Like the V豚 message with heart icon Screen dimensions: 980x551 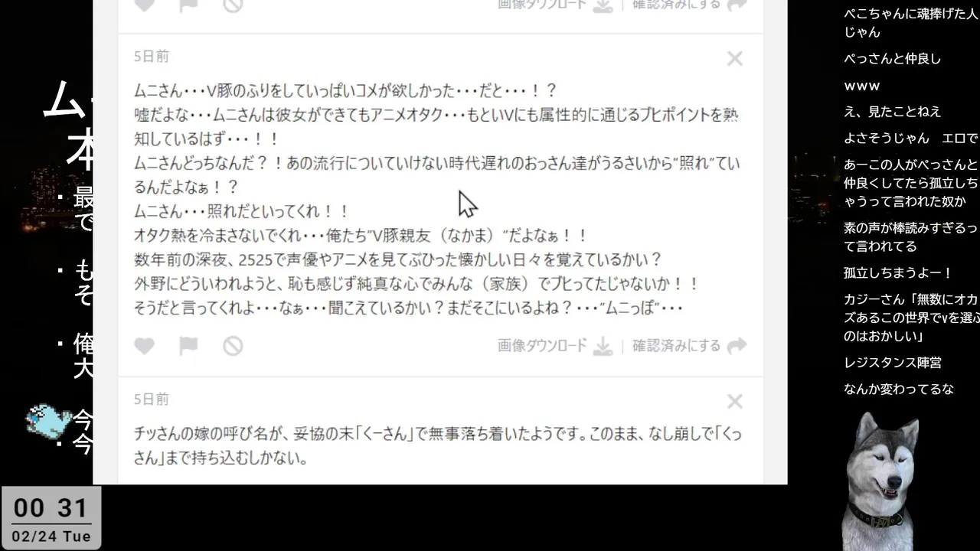144,346
